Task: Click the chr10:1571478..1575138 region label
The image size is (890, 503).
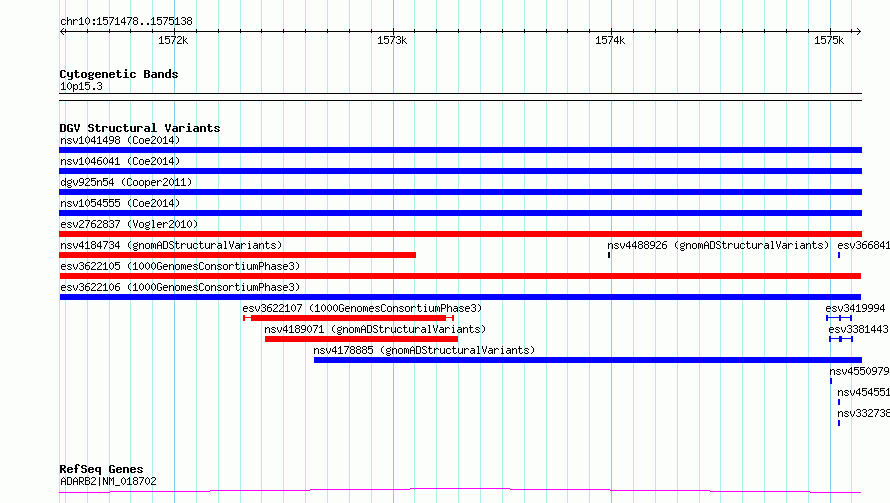Action: click(x=126, y=22)
